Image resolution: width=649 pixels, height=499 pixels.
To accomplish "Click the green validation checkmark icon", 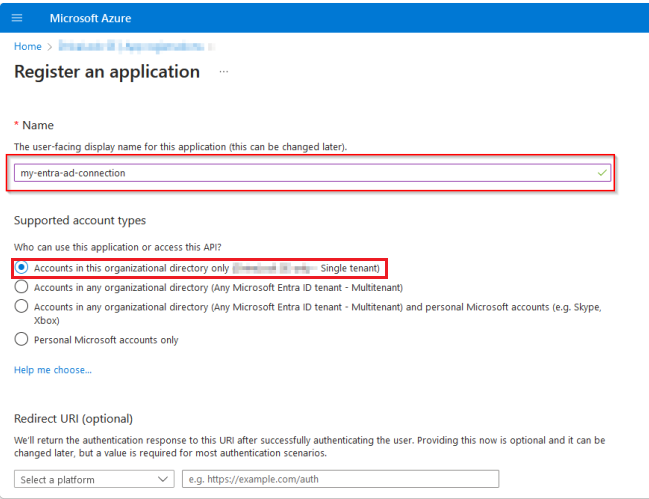I will (x=602, y=173).
